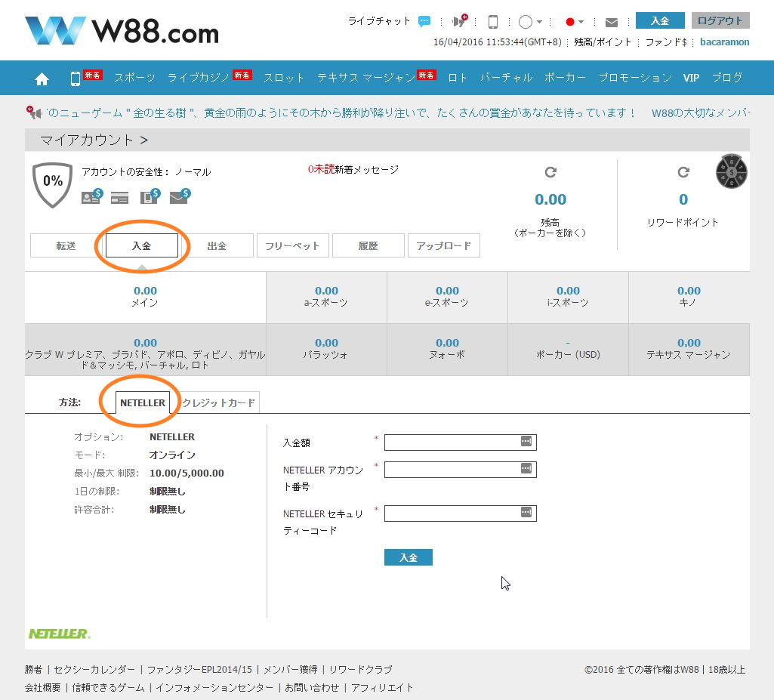774x700 pixels.
Task: Open the ブログ menu item
Action: (727, 78)
